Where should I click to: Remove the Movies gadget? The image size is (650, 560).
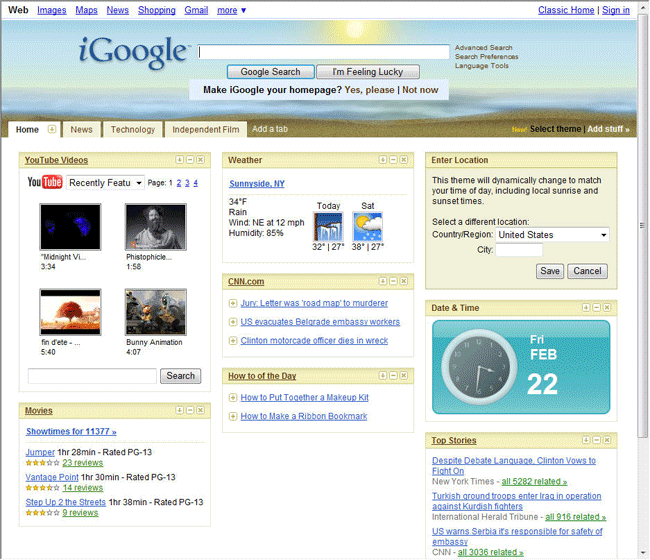200,410
